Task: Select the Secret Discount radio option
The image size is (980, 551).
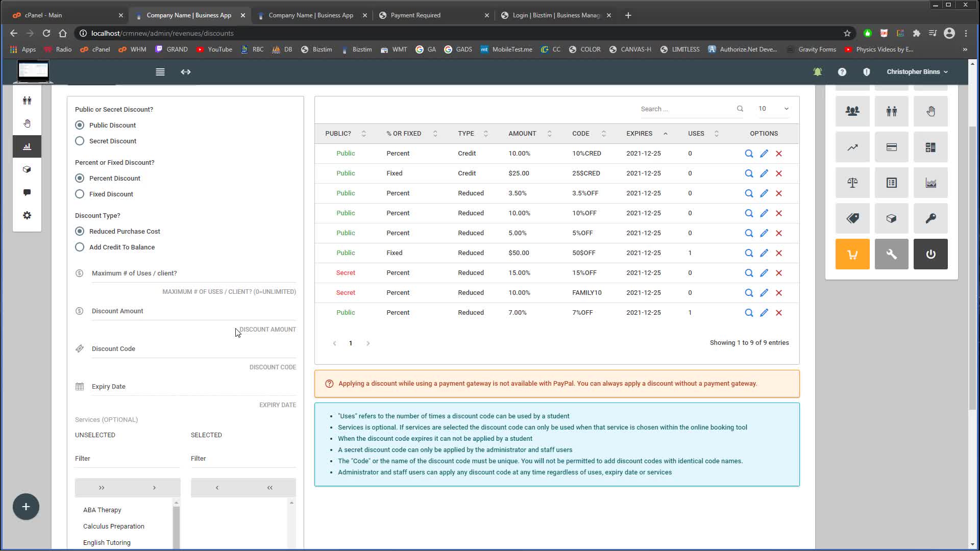Action: click(80, 141)
